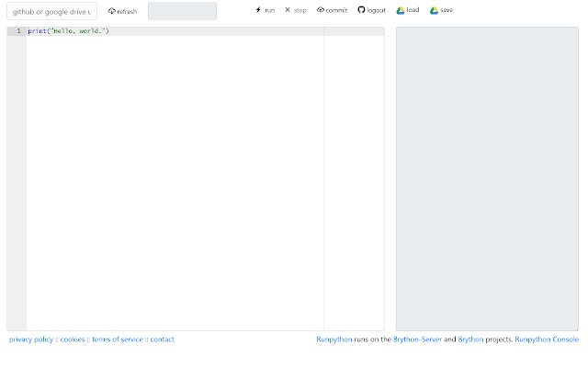Open the contact link

162,339
